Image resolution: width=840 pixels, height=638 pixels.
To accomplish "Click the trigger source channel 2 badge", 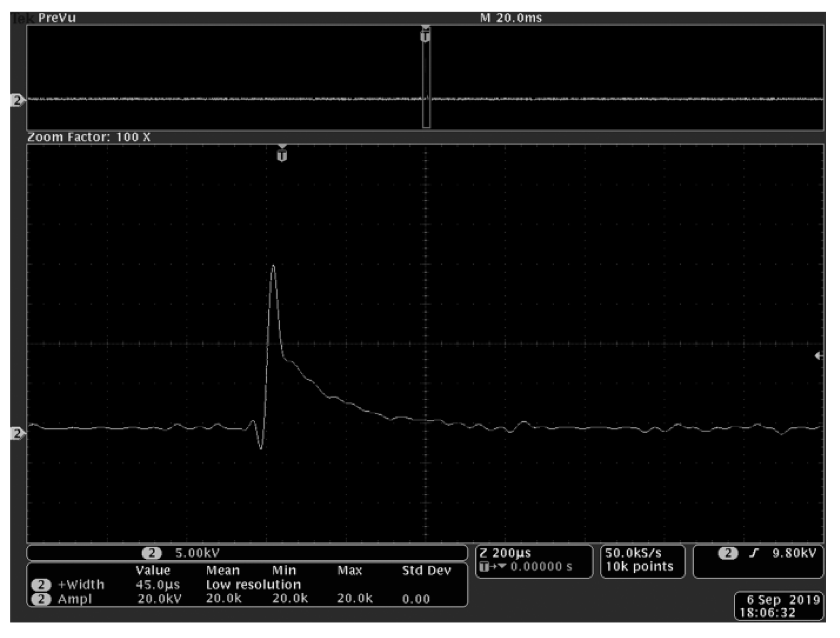I will pyautogui.click(x=728, y=553).
